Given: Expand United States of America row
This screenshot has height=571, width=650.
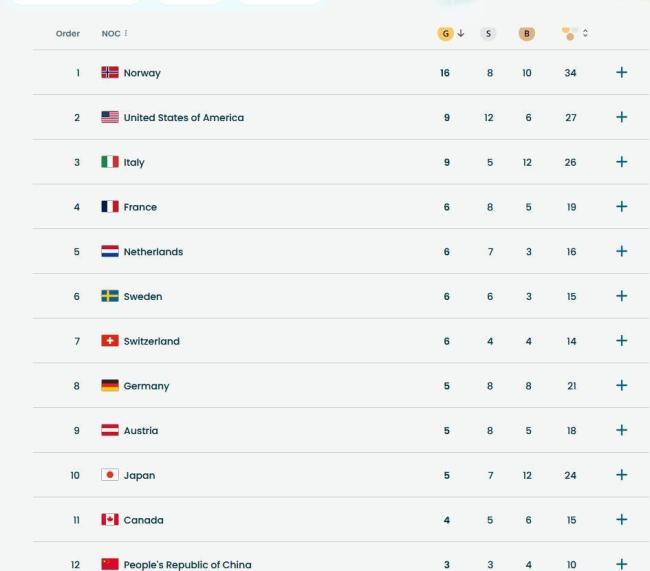Looking at the screenshot, I should coord(622,117).
